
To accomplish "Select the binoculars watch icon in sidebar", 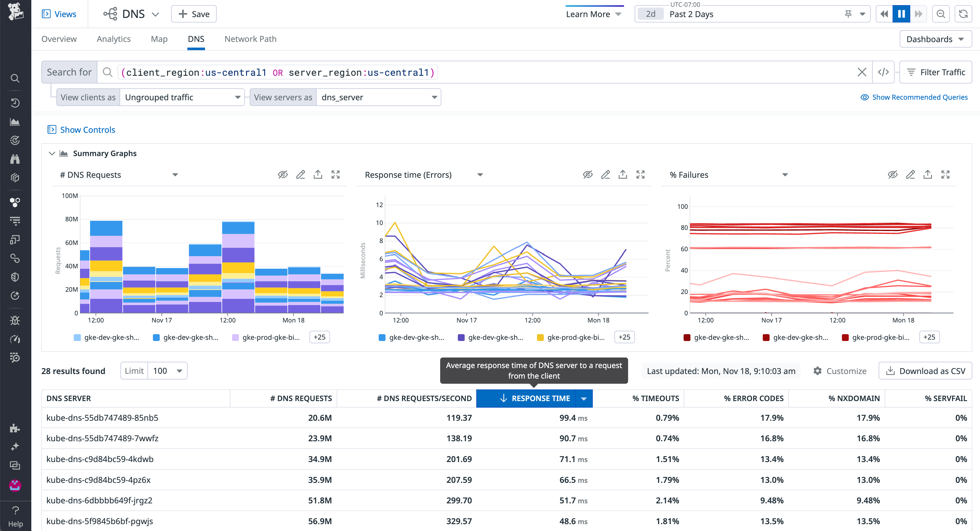I will tap(15, 159).
